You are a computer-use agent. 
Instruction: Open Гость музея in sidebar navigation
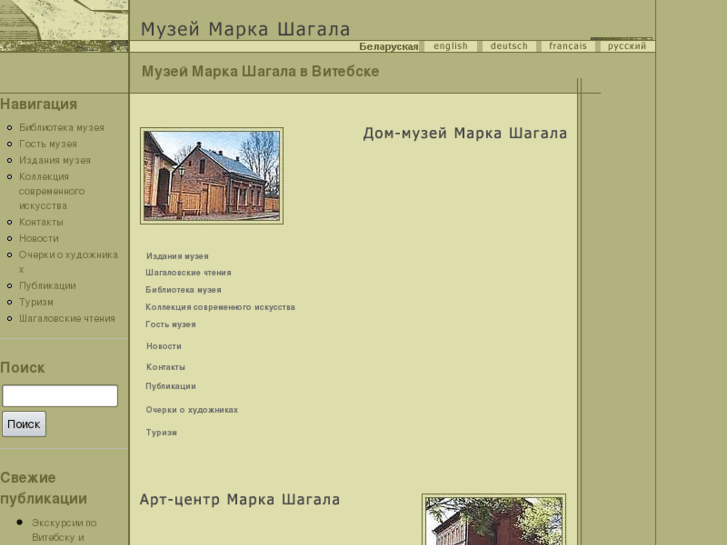pos(48,144)
